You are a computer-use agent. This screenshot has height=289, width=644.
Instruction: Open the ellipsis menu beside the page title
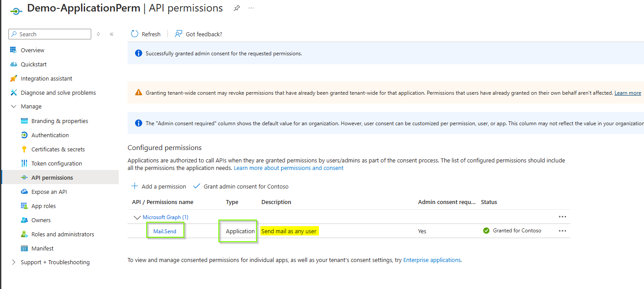point(251,8)
